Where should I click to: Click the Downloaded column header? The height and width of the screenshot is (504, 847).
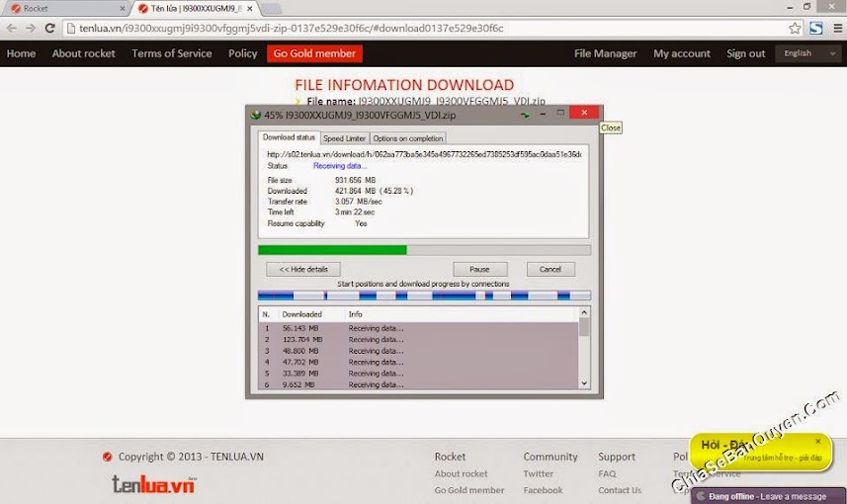310,314
